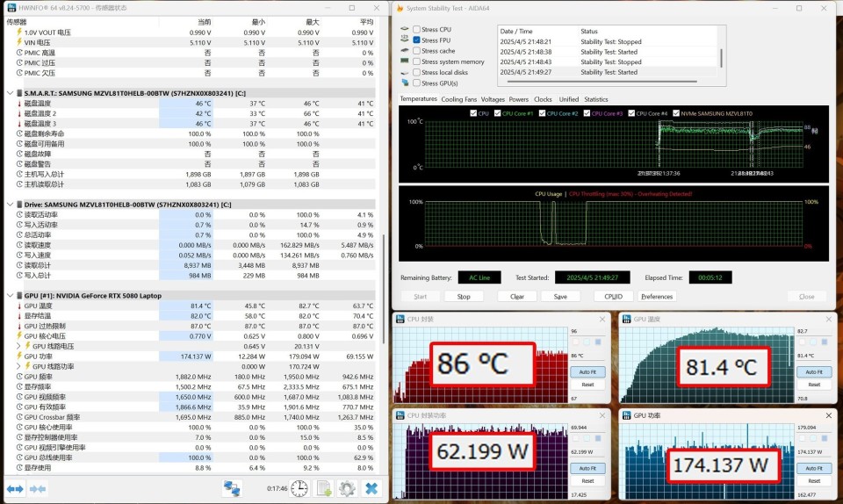The width and height of the screenshot is (843, 504).
Task: Click Auto Fit in CPU 封装 graph
Action: point(587,372)
